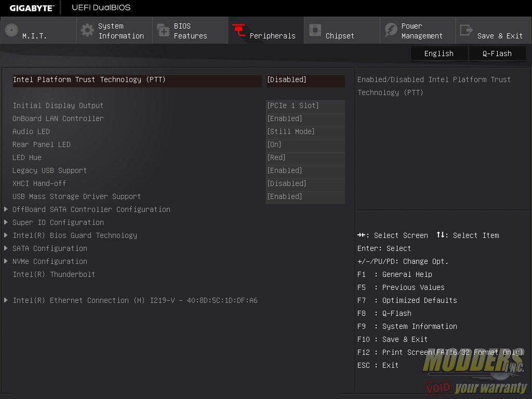
Task: Open Intel(R) Bios Guard Technology submenu
Action: tap(75, 235)
